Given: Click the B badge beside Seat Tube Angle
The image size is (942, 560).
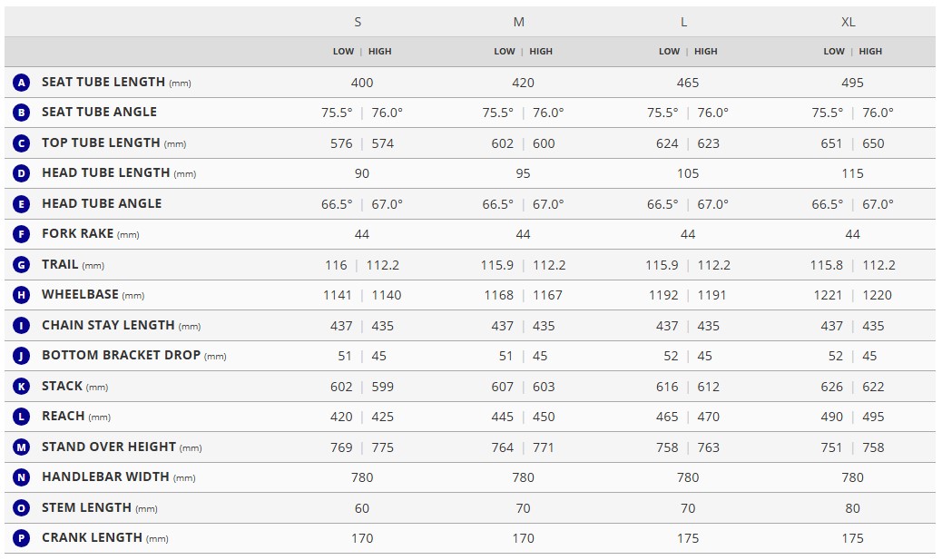Looking at the screenshot, I should tap(21, 113).
